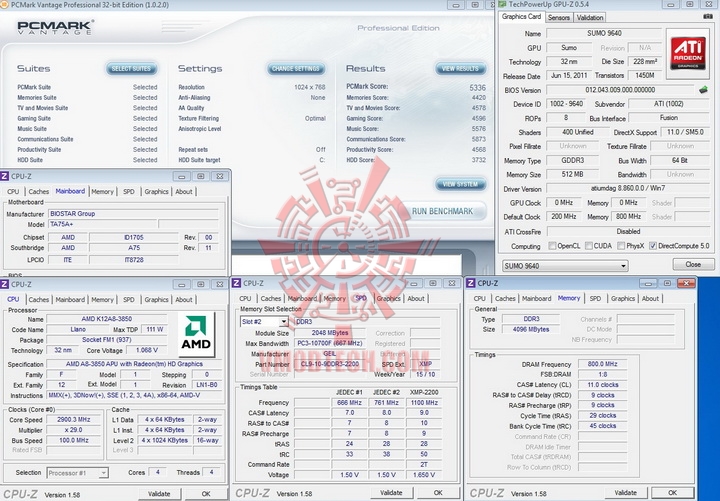
Task: Toggle the DirectCompute 5.0 checkbox
Action: (x=653, y=246)
